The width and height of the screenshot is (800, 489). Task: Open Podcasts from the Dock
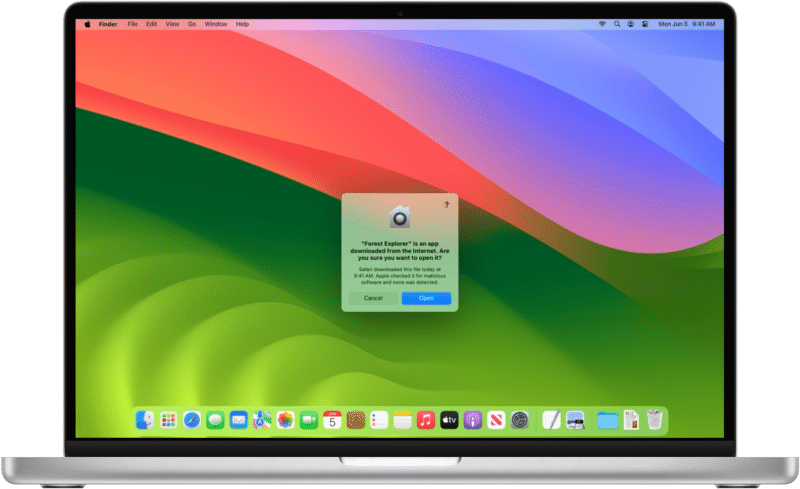(x=473, y=420)
